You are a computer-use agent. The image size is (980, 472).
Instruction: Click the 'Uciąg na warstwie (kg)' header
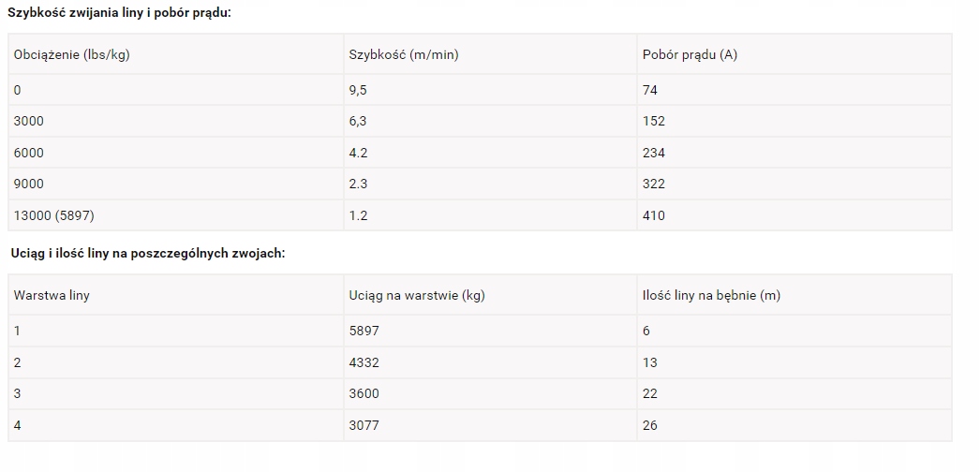[416, 295]
